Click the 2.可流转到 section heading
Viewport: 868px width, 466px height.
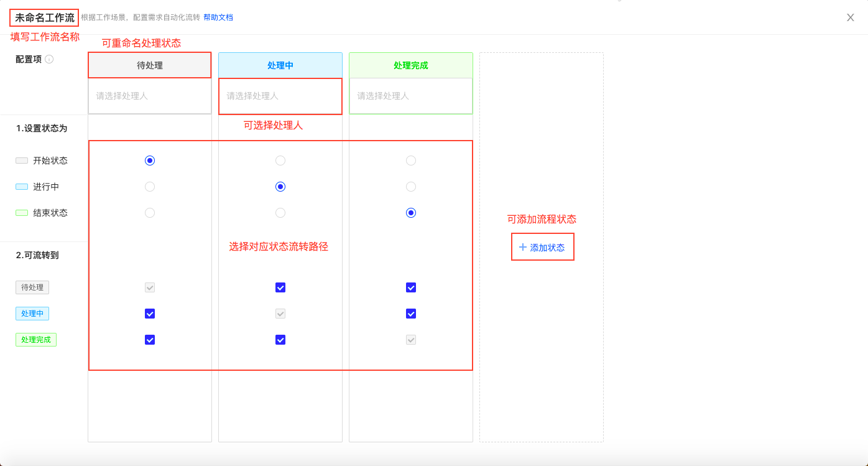point(37,255)
